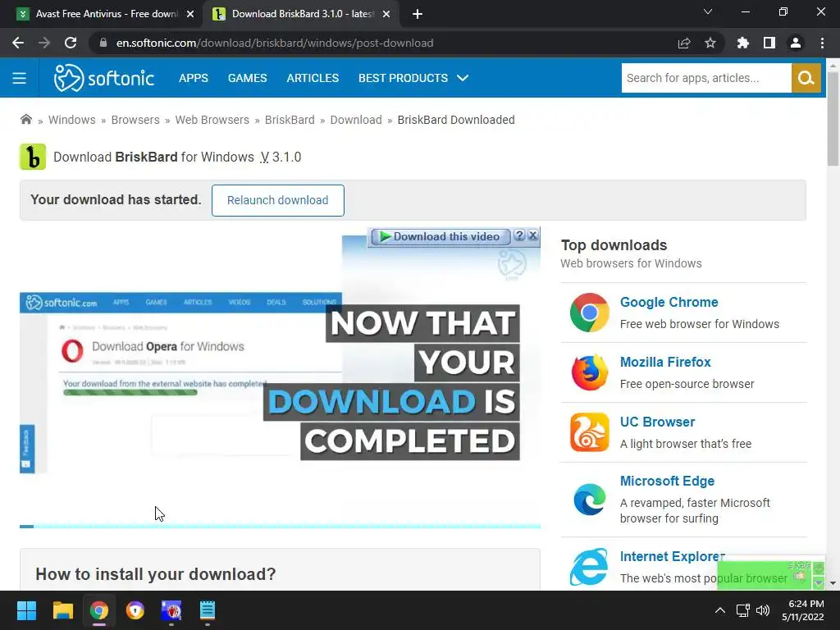Open Chrome tab search dropdown
840x630 pixels.
[x=708, y=11]
